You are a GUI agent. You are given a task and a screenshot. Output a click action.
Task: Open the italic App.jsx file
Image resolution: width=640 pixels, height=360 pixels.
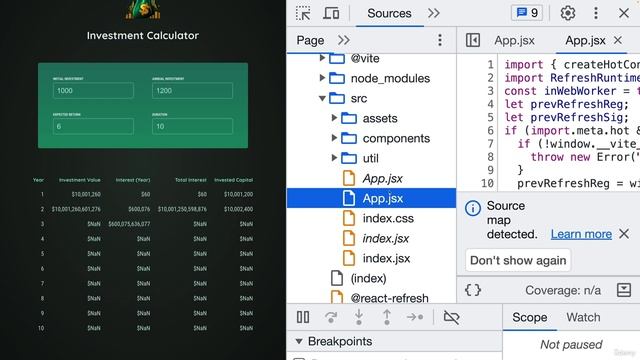click(x=382, y=178)
